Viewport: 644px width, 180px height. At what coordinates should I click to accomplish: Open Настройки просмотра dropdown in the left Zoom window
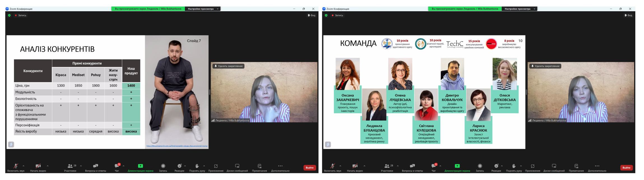(203, 9)
